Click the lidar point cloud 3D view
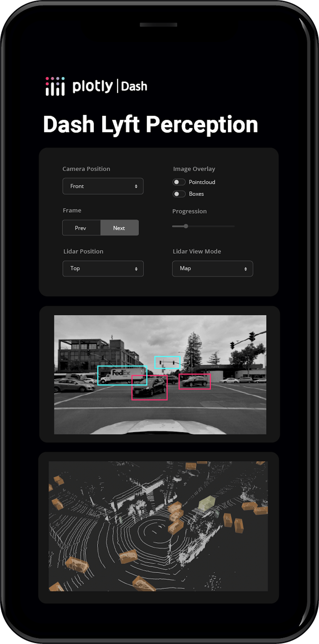 point(158,526)
